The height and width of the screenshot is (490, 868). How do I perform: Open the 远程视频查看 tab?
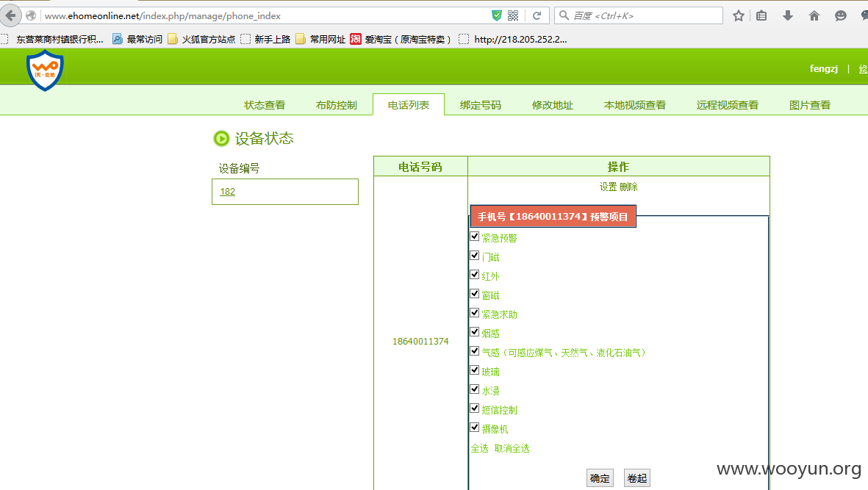(x=728, y=105)
